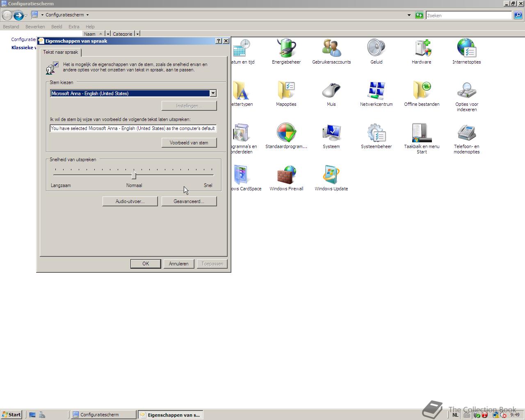
Task: Click the speech dialog Help question-mark button
Action: coord(219,41)
